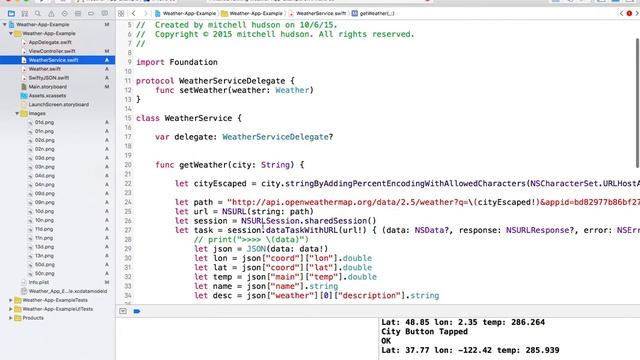Screen dimensions: 640x360
Task: Open WeatherService.swift jump bar segment
Action: click(x=317, y=13)
